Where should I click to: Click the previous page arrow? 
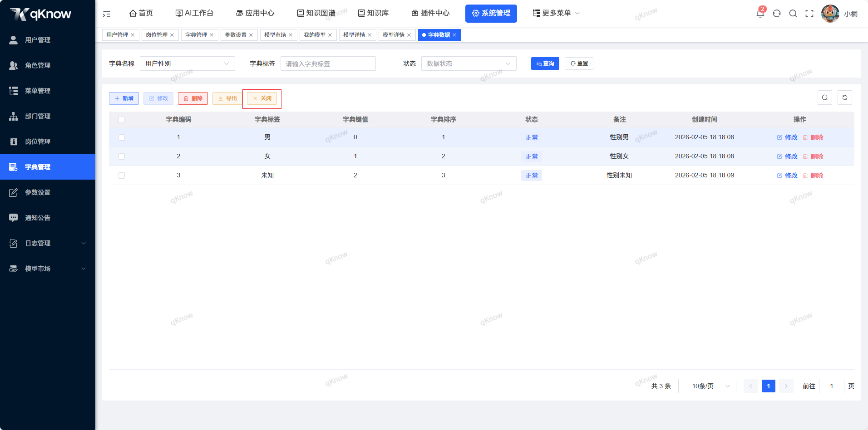click(751, 386)
